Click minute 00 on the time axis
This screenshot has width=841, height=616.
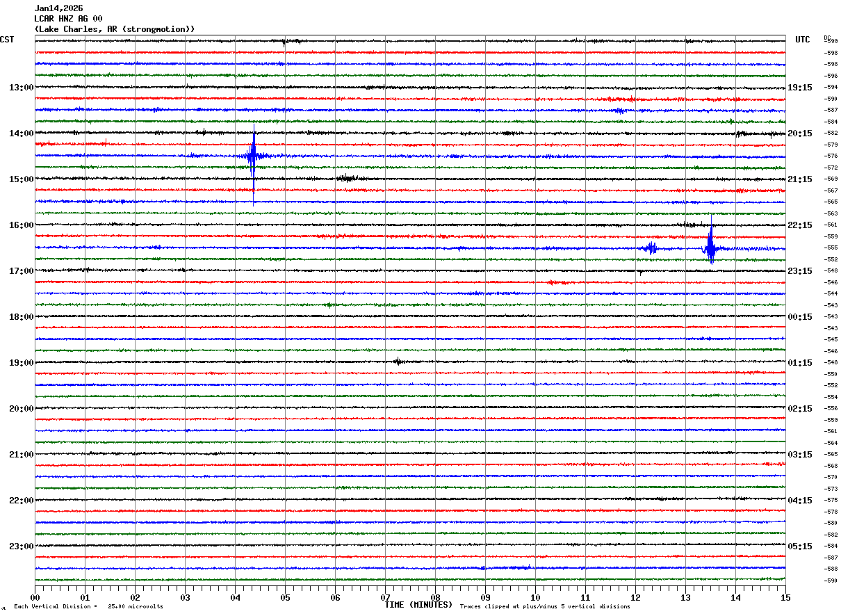click(35, 597)
